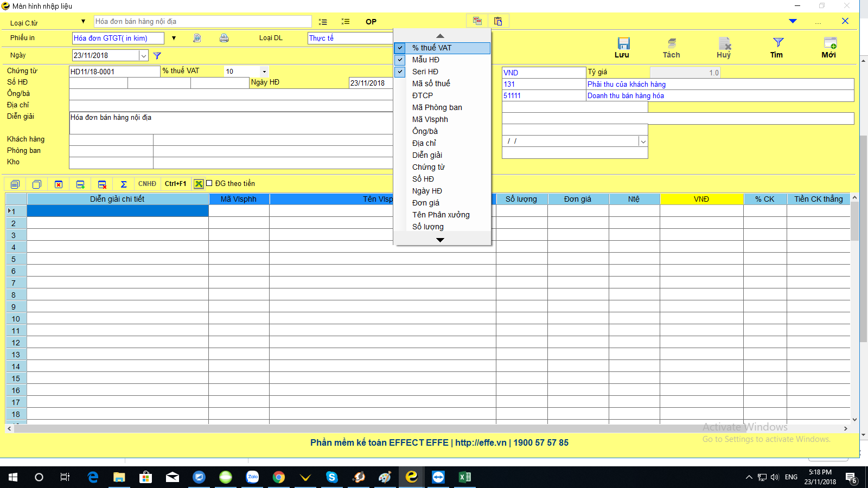The height and width of the screenshot is (488, 868).
Task: Click the up arrow atop the popup list
Action: coord(441,36)
